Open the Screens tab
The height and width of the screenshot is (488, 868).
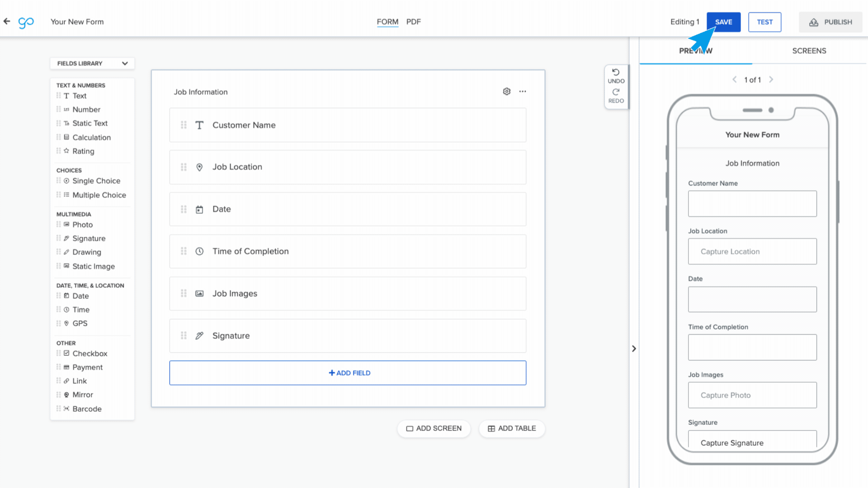point(809,51)
